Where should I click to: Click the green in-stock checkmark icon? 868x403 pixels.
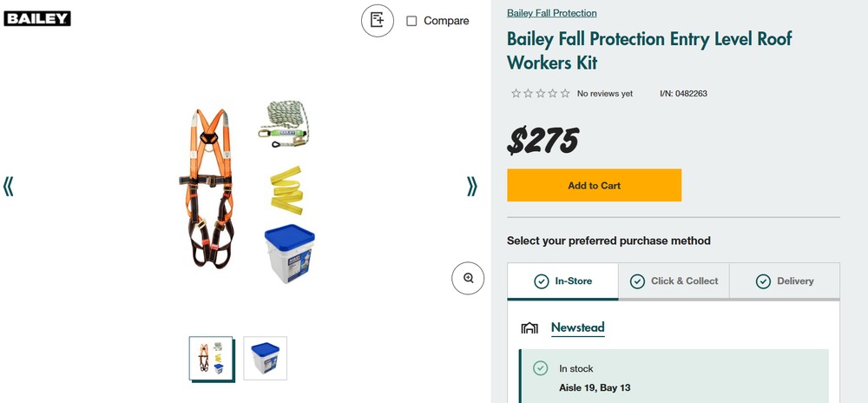pyautogui.click(x=541, y=368)
